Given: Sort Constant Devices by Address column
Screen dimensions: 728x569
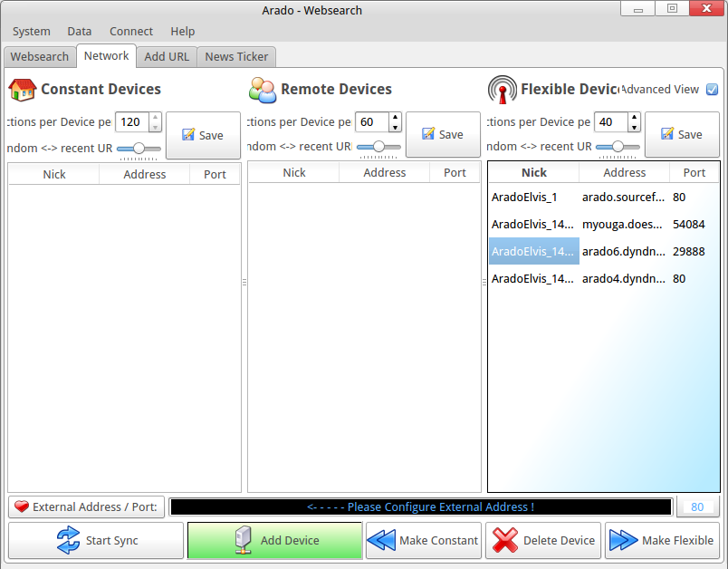Looking at the screenshot, I should 144,175.
